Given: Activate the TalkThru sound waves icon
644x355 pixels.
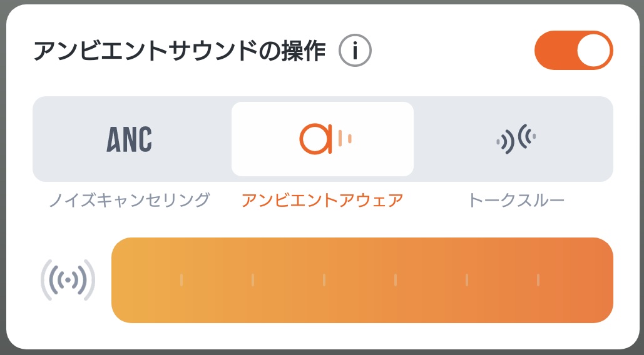Looking at the screenshot, I should [516, 139].
